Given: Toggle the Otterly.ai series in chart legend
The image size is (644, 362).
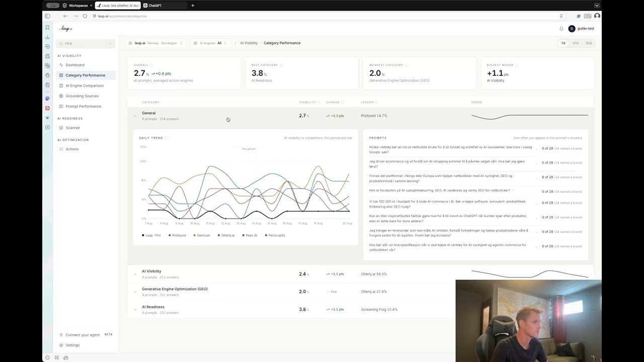Looking at the screenshot, I should coord(226,235).
